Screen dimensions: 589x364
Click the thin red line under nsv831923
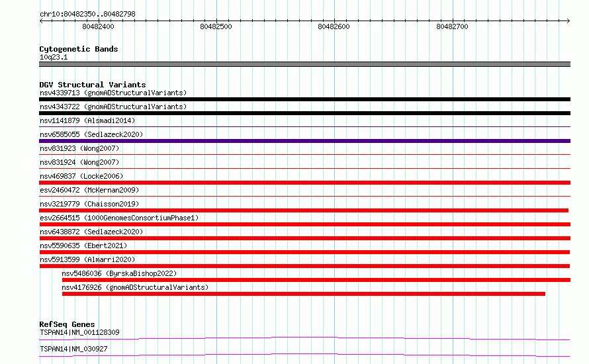click(304, 154)
